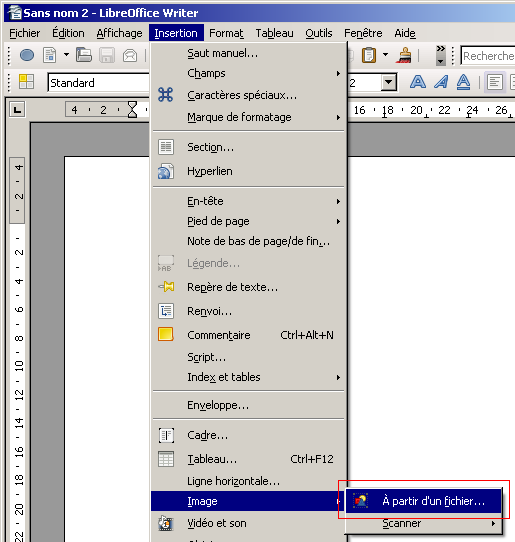Click the Recherche search field
The image size is (515, 542).
tap(488, 56)
